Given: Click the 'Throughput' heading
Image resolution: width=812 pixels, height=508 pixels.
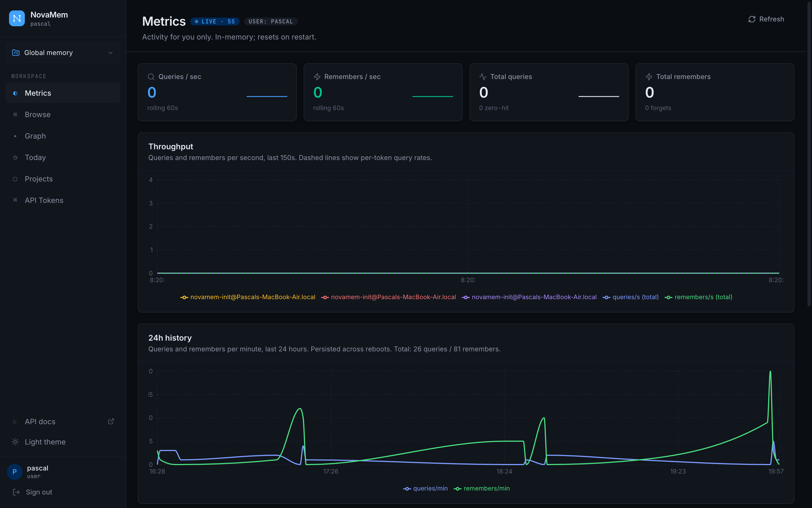Looking at the screenshot, I should (171, 146).
